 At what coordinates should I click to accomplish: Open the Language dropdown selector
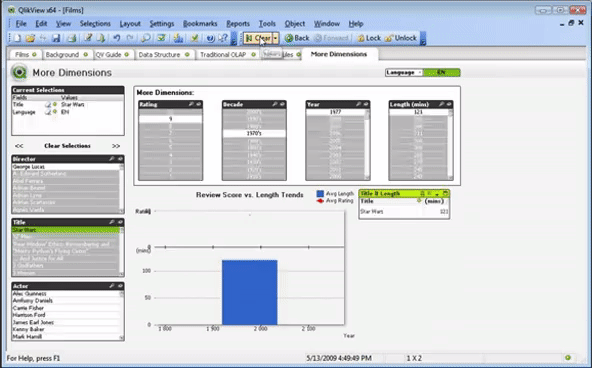(x=419, y=72)
